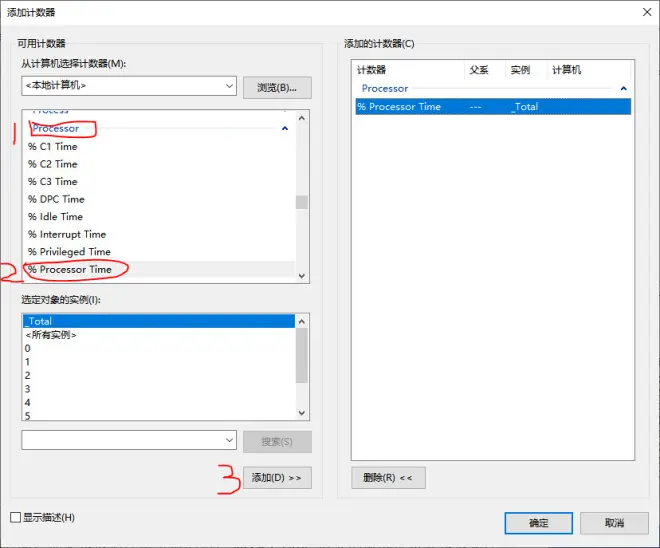The image size is (660, 548).
Task: Select the % Idle Time counter
Action: tap(56, 217)
